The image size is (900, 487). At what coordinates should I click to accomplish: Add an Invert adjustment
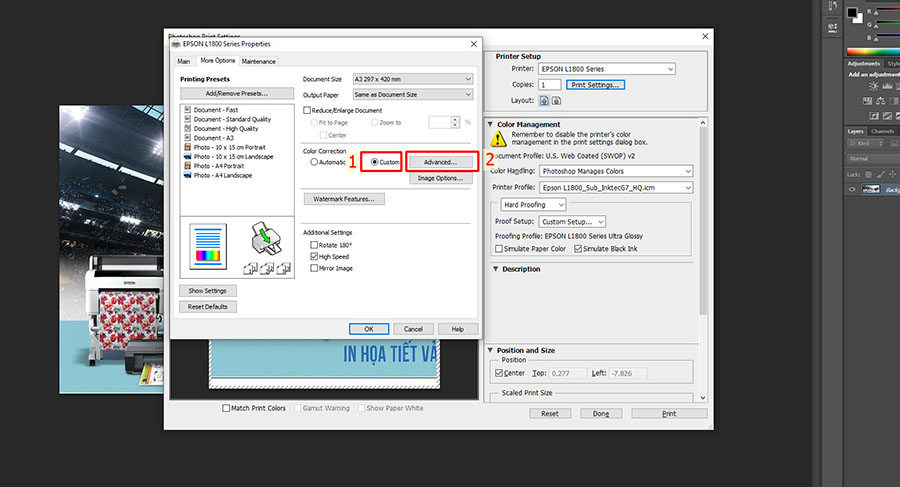tap(874, 116)
